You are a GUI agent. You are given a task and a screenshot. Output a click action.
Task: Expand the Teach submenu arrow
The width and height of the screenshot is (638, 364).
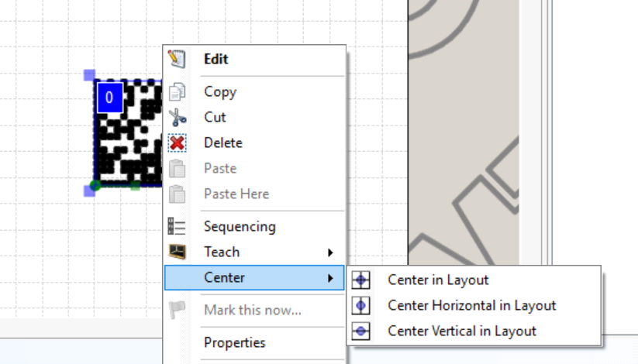[331, 252]
